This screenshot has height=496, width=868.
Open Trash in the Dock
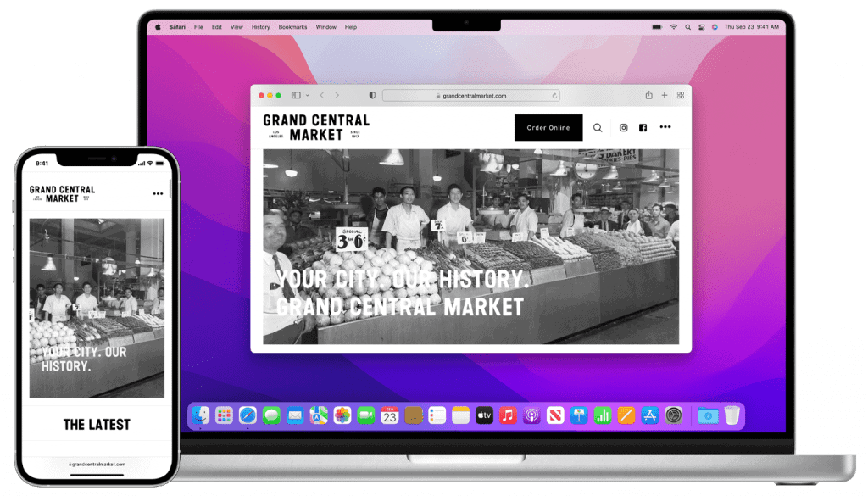point(732,415)
